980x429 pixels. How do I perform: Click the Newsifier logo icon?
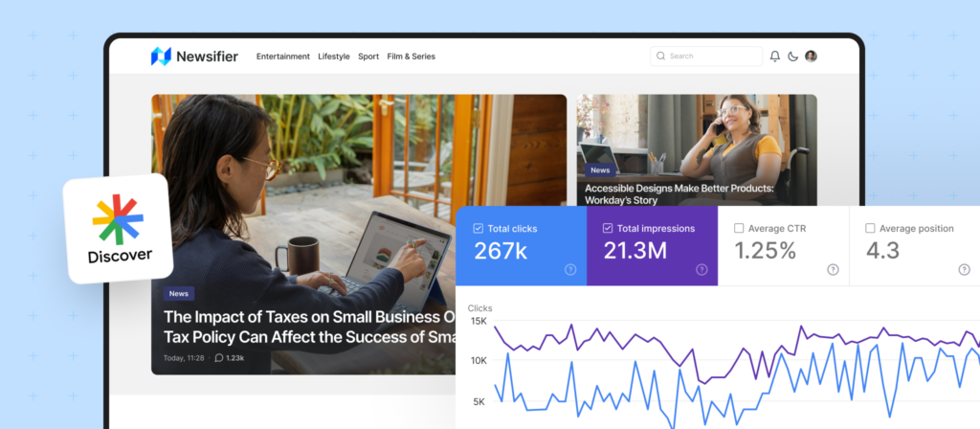160,56
